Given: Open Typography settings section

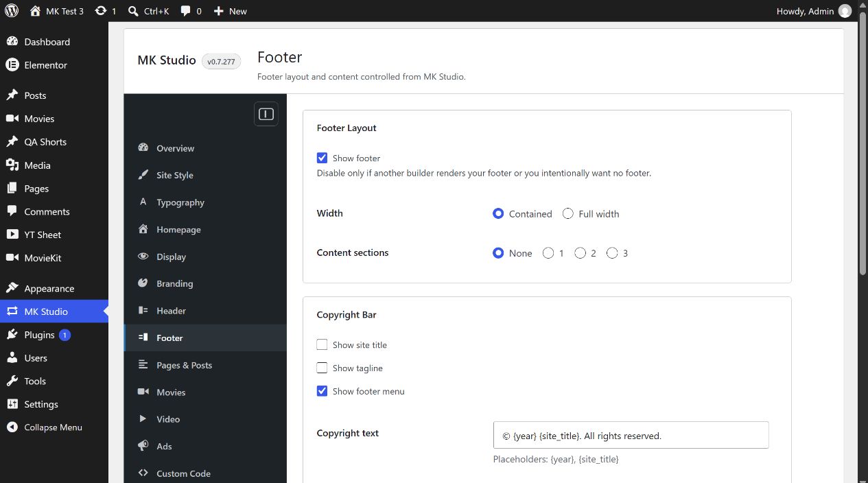Looking at the screenshot, I should coord(205,202).
